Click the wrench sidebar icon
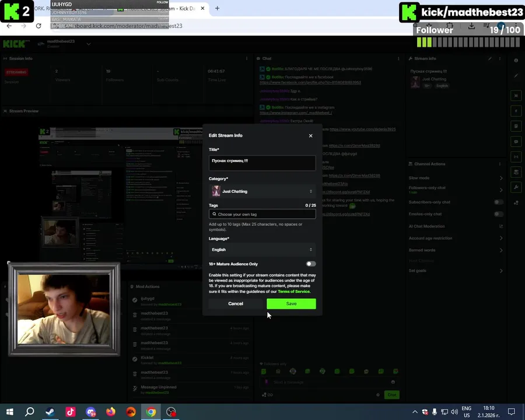The image size is (525, 420). coord(516,187)
